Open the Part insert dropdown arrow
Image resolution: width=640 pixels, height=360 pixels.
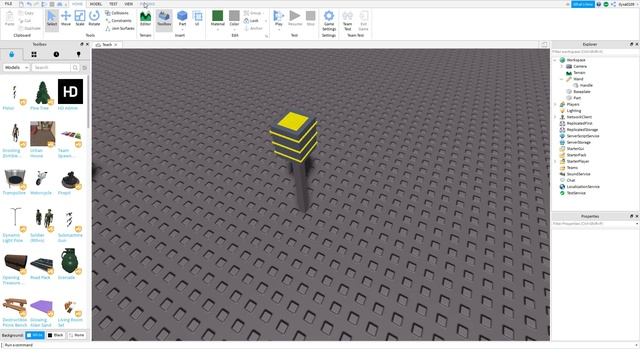[182, 29]
